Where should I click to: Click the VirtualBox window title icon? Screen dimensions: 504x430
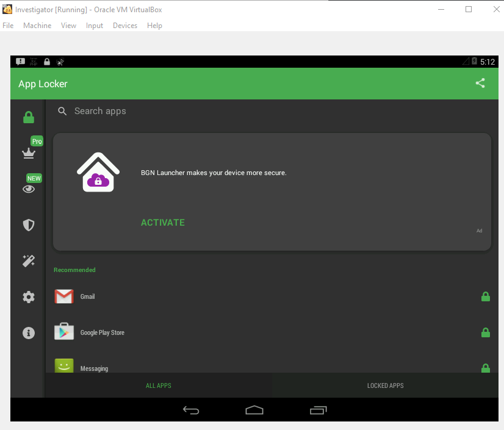(7, 9)
